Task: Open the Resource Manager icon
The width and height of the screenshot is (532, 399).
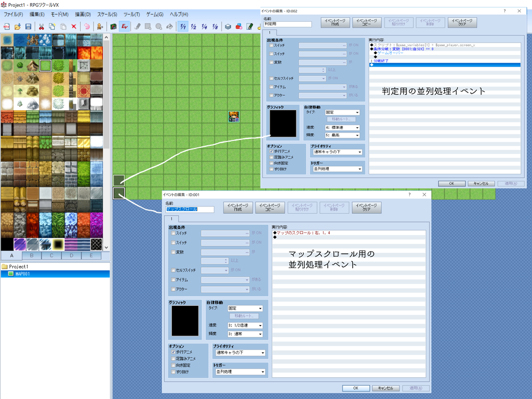Action: 239,27
